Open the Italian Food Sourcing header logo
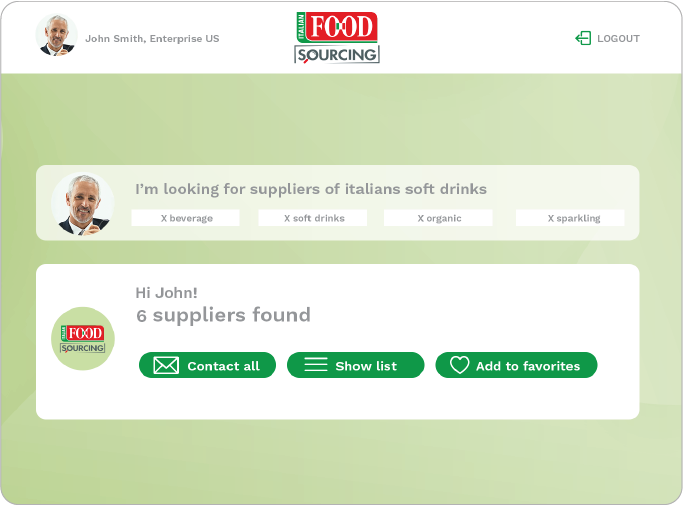Screen dimensions: 683x506 click(x=337, y=37)
